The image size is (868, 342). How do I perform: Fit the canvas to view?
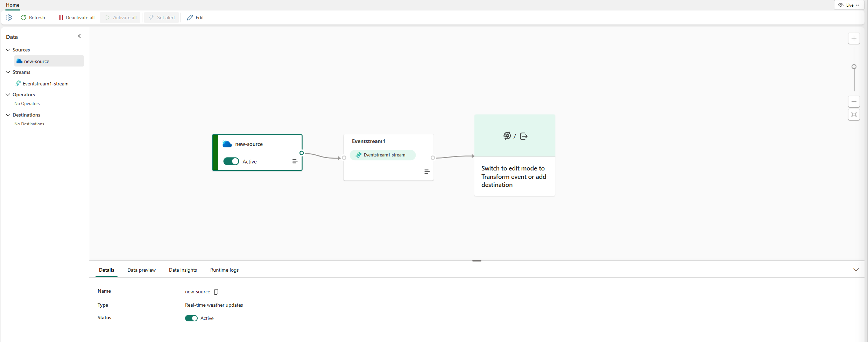[854, 114]
